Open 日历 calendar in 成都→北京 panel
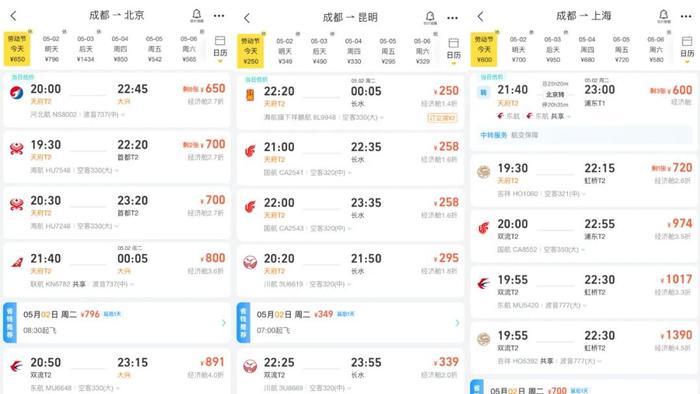Viewport: 700px width, 394px height. 220,48
